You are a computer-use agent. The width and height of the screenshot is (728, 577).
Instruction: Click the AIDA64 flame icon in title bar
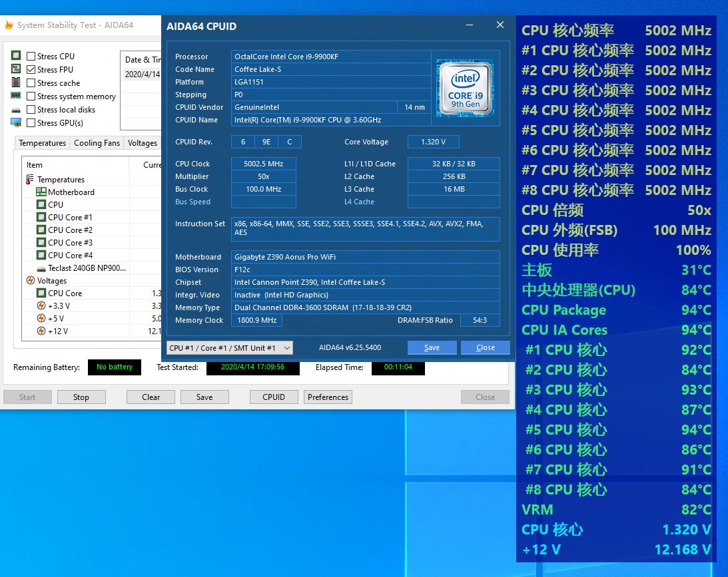click(9, 25)
